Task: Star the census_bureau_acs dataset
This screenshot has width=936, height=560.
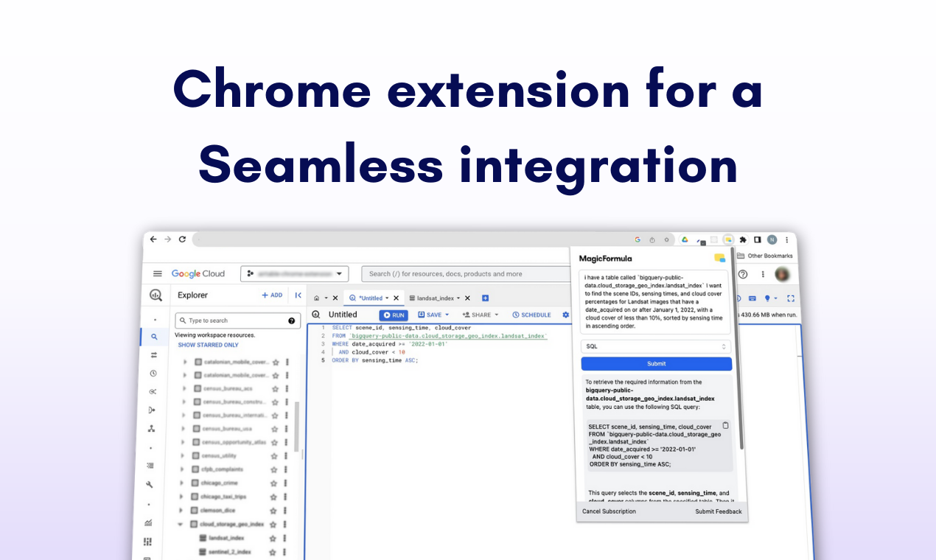Action: click(276, 388)
